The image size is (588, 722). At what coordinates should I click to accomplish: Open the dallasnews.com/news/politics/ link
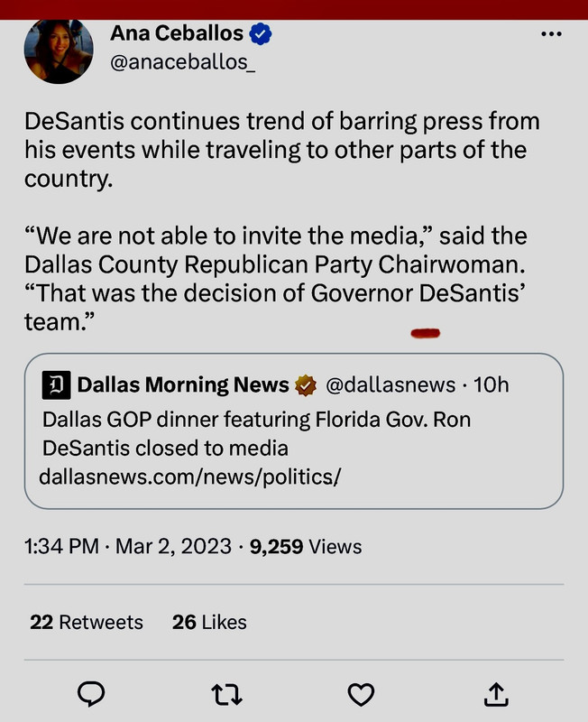190,476
